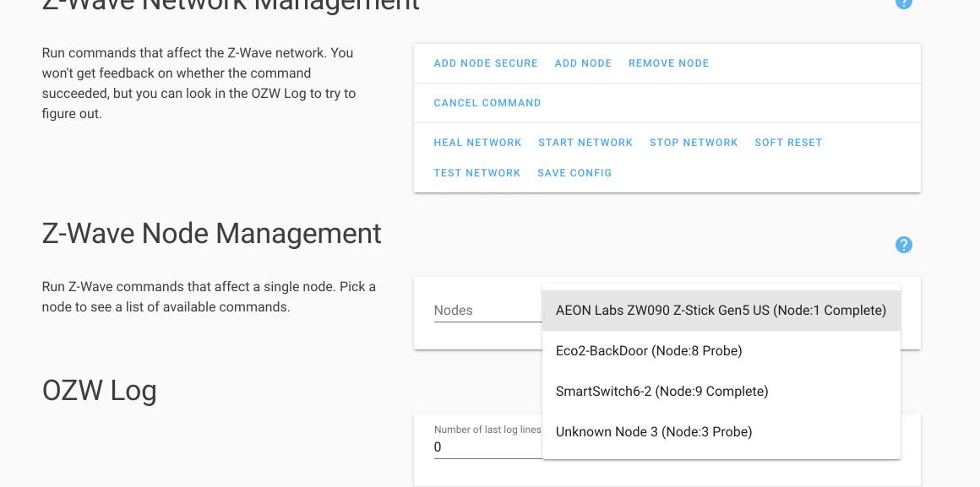
Task: Click SAVE CONFIG to persist network data
Action: click(574, 173)
